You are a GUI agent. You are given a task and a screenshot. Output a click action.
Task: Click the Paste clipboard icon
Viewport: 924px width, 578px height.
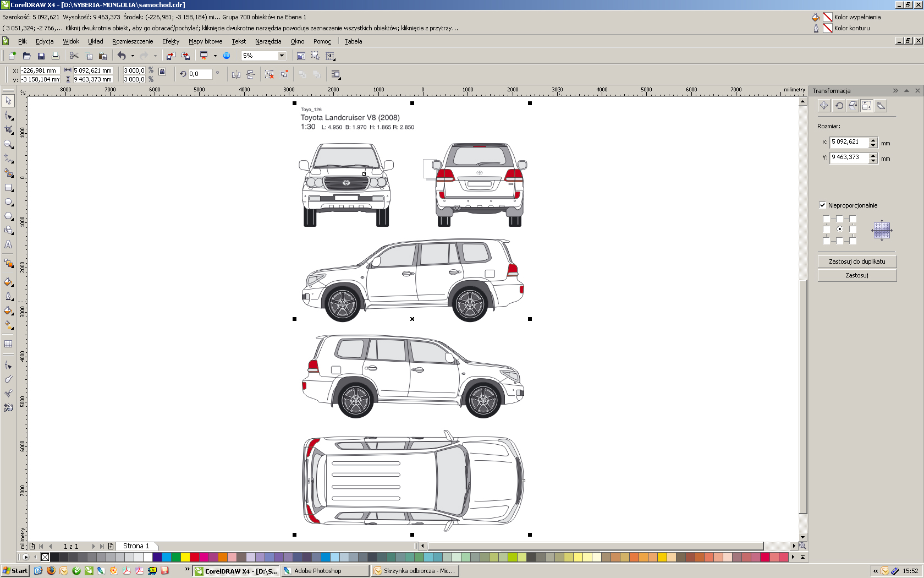point(102,56)
